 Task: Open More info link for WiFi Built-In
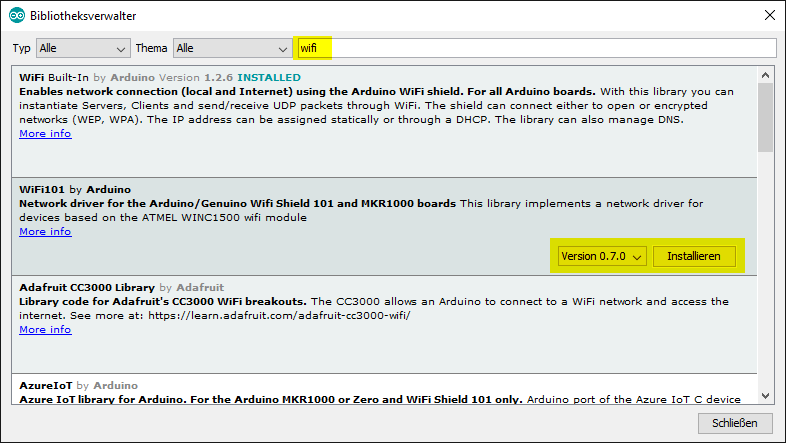click(x=45, y=134)
